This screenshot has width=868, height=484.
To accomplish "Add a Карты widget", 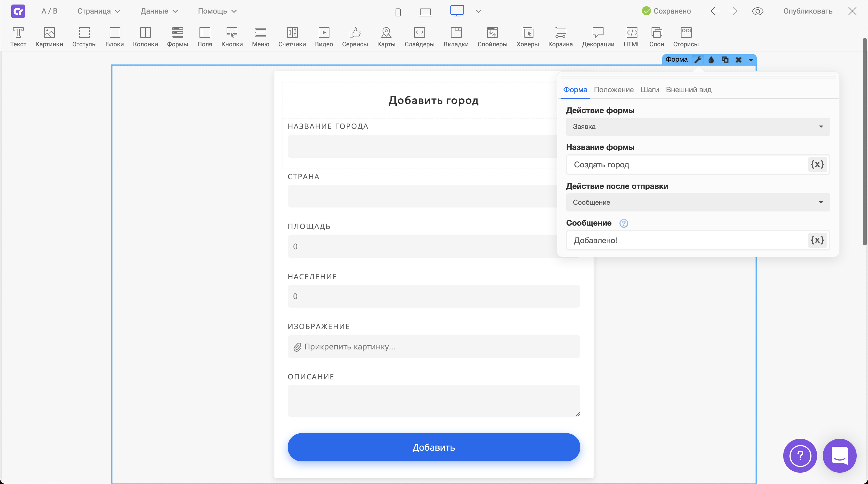I will [x=386, y=37].
